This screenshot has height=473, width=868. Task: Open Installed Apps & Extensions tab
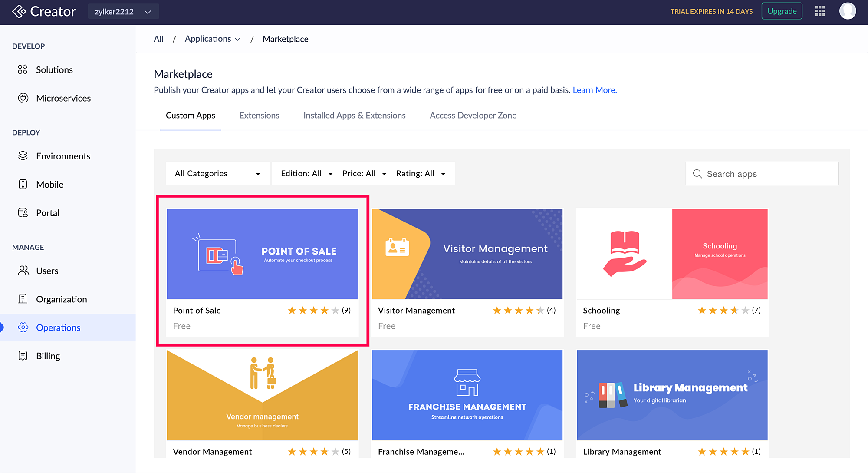(354, 116)
